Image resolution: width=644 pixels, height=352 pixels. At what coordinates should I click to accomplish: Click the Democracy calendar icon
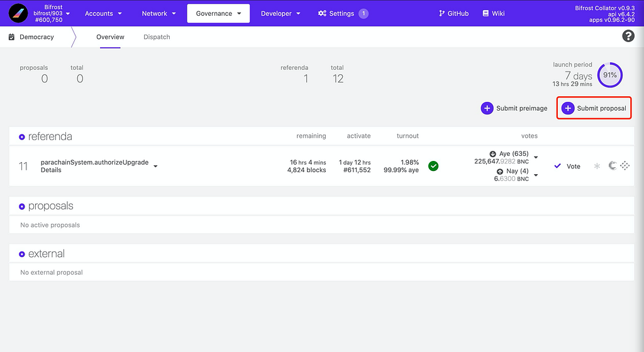click(11, 37)
